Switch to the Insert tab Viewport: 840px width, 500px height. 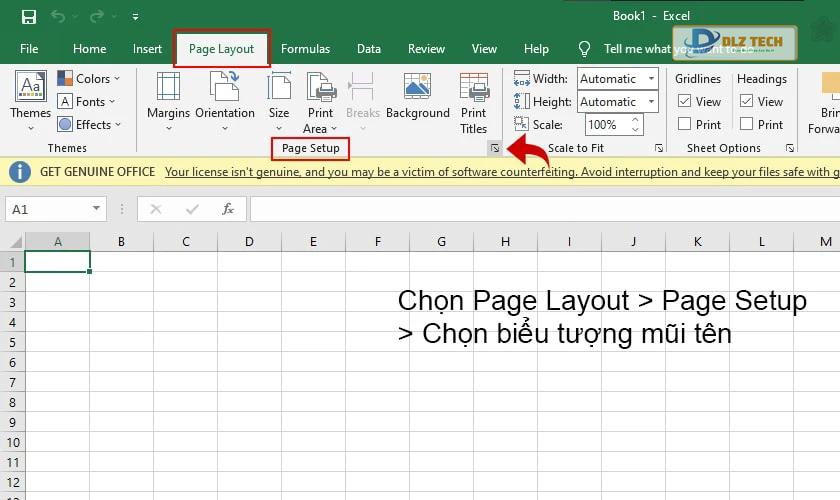[x=147, y=49]
